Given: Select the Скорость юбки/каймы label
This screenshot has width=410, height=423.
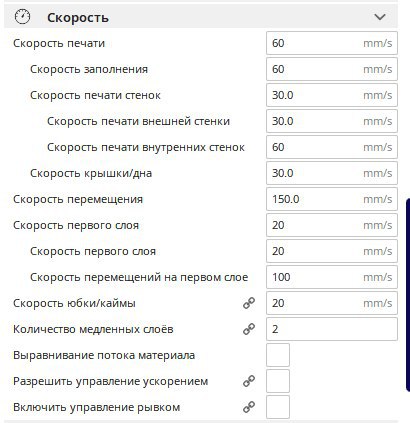Looking at the screenshot, I should coord(74,303).
